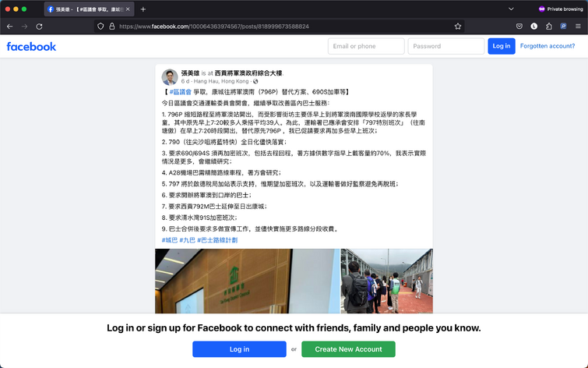This screenshot has width=588, height=368.
Task: Click the green Create New Account button
Action: tap(348, 349)
